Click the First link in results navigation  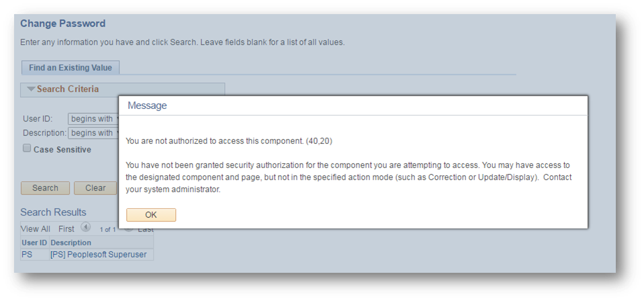coord(66,229)
